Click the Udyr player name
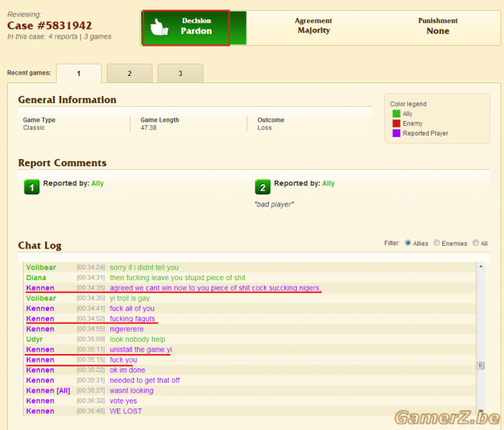This screenshot has width=504, height=430. (34, 340)
